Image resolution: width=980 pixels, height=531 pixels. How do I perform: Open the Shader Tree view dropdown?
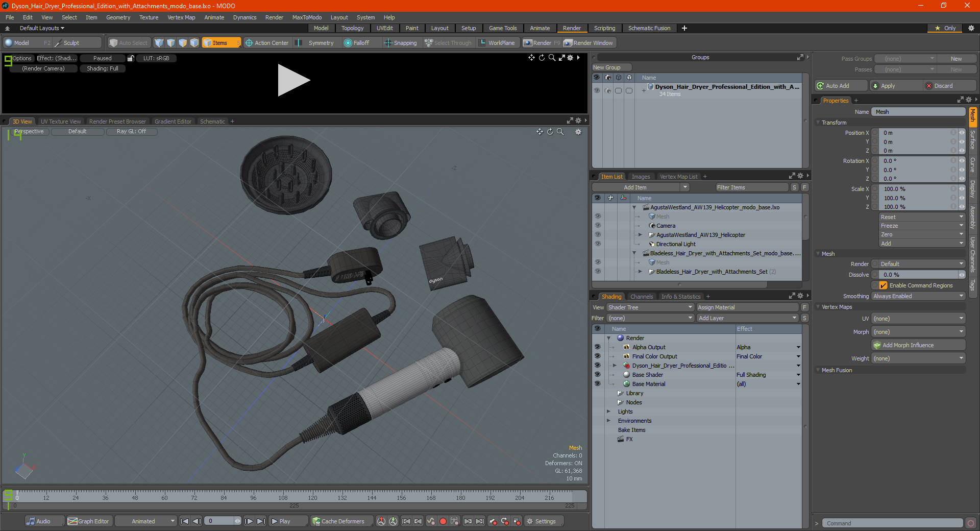coord(650,307)
